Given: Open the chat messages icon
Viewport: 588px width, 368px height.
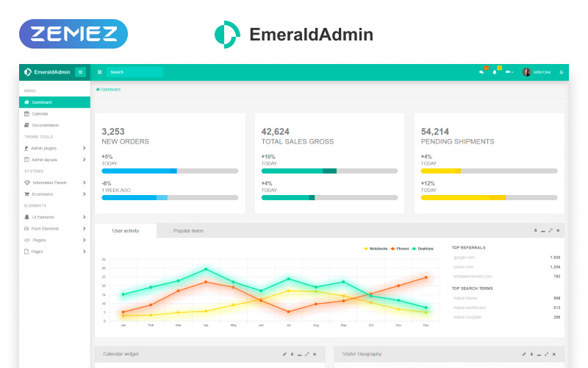Looking at the screenshot, I should 481,72.
